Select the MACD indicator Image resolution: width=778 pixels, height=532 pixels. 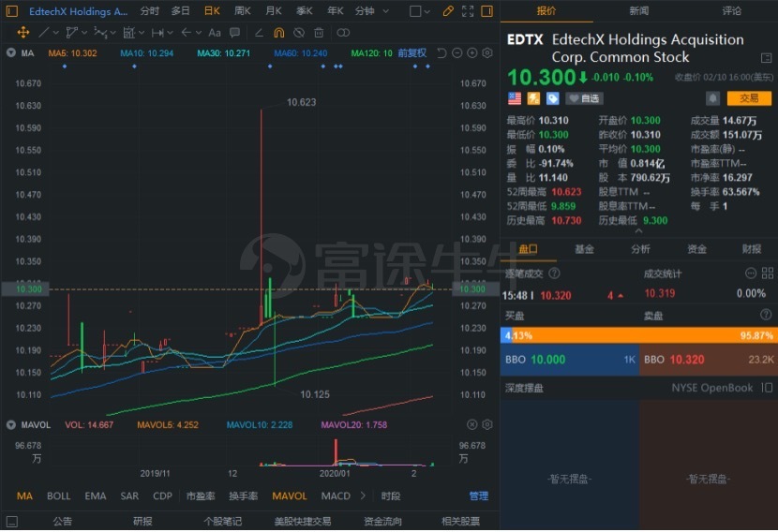[336, 495]
